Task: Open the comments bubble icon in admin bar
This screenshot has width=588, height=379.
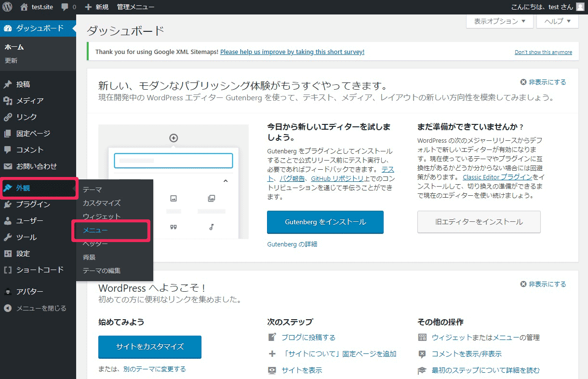Action: [65, 7]
